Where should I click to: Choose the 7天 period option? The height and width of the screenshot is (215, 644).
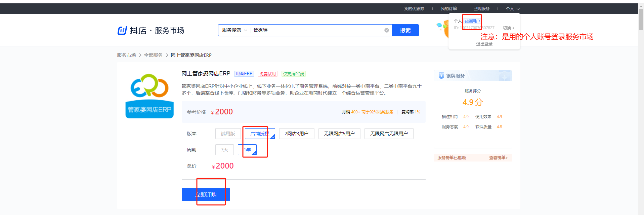[224, 150]
